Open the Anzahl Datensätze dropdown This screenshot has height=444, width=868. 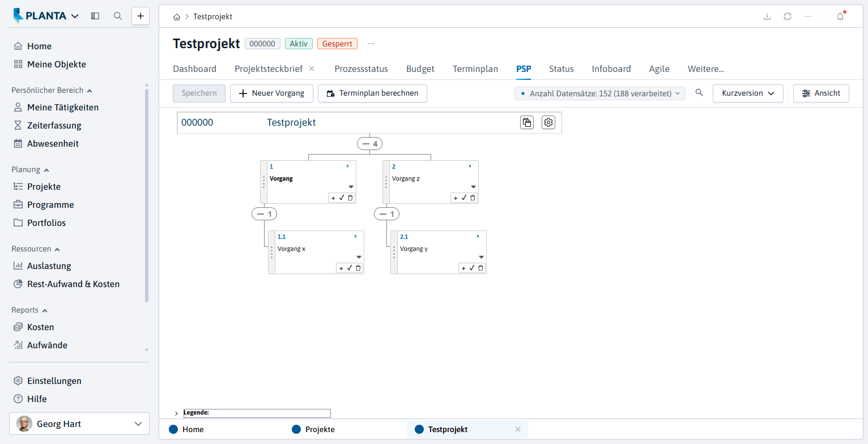coord(600,93)
